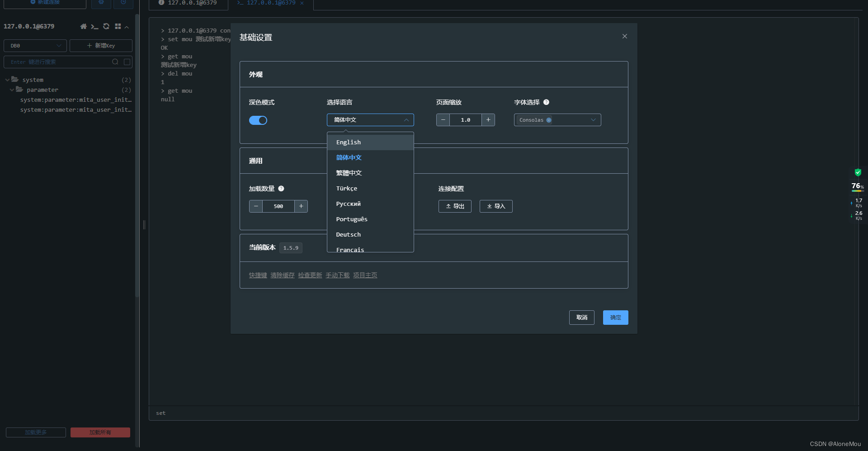
Task: Go to connection home via home icon
Action: [83, 26]
